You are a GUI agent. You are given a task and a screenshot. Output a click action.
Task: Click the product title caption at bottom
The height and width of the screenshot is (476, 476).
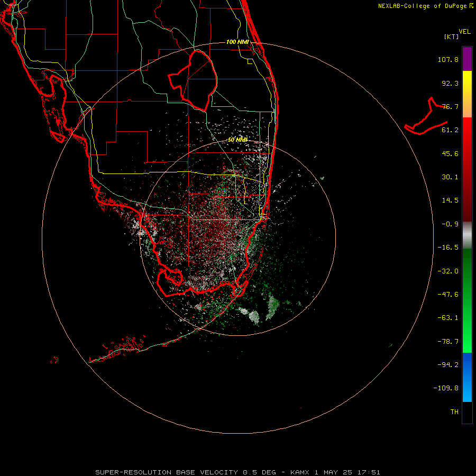tap(237, 472)
